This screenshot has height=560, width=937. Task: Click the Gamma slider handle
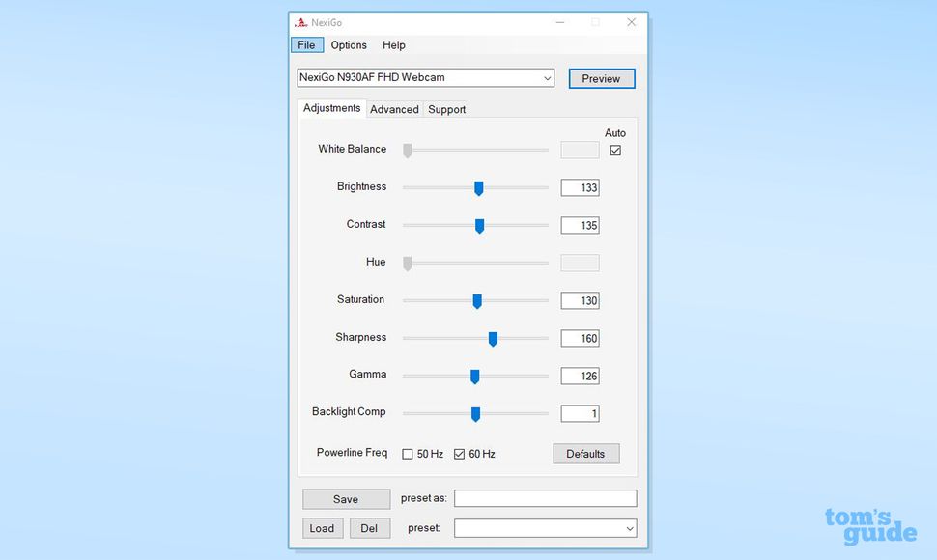tap(474, 377)
